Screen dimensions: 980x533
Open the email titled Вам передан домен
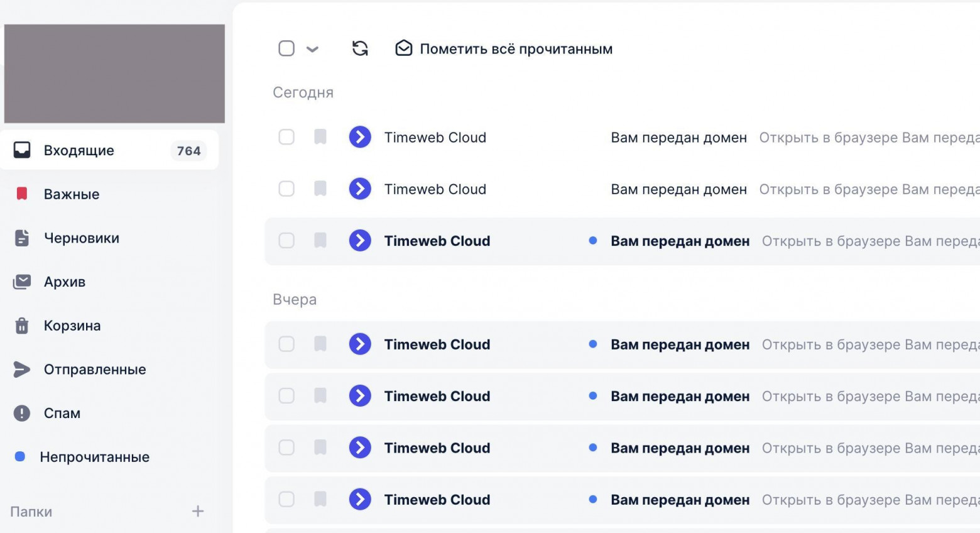pyautogui.click(x=678, y=137)
